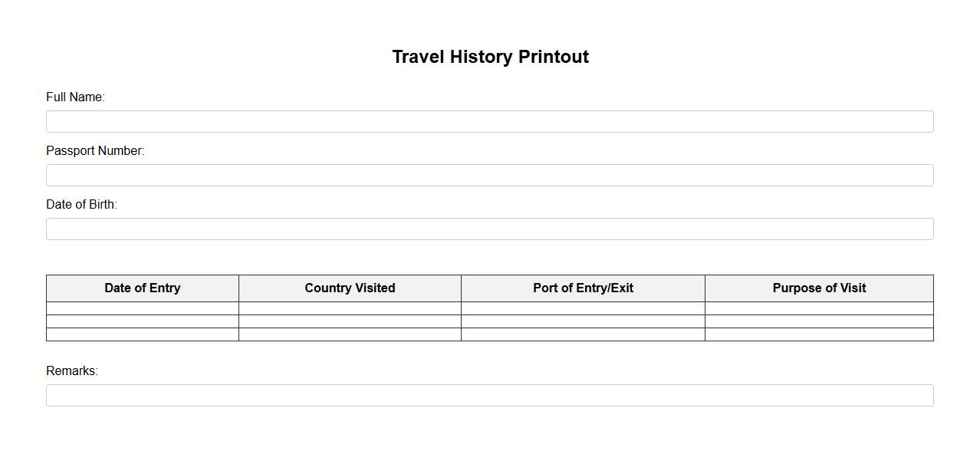Click the Date of Entry column header
980x461 pixels.
click(x=143, y=288)
